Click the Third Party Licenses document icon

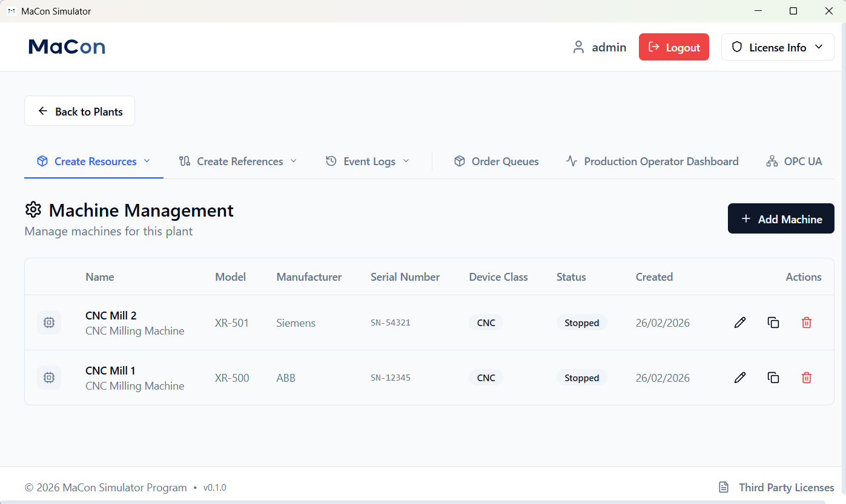[723, 487]
